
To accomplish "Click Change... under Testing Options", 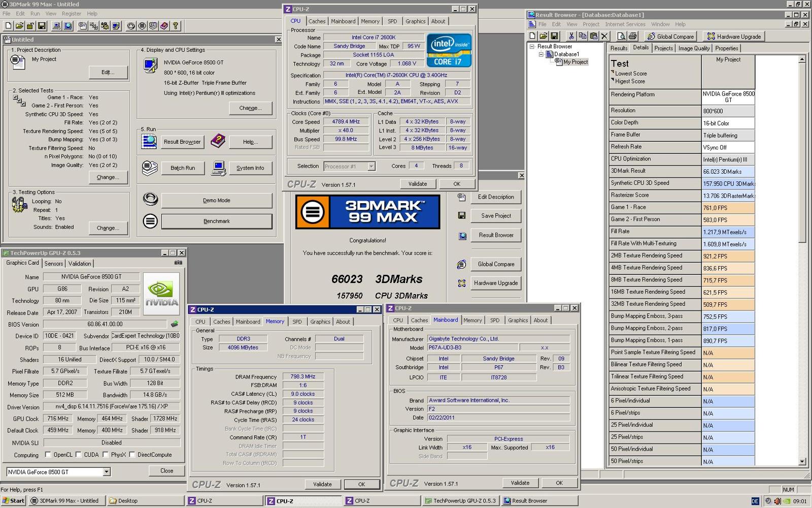I will click(108, 228).
